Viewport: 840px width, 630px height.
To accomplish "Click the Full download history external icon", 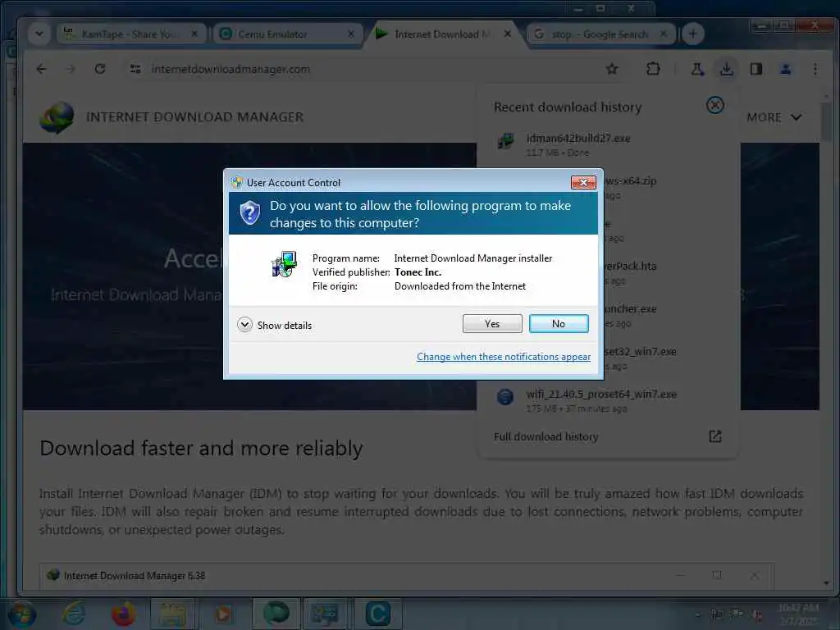I will point(715,436).
